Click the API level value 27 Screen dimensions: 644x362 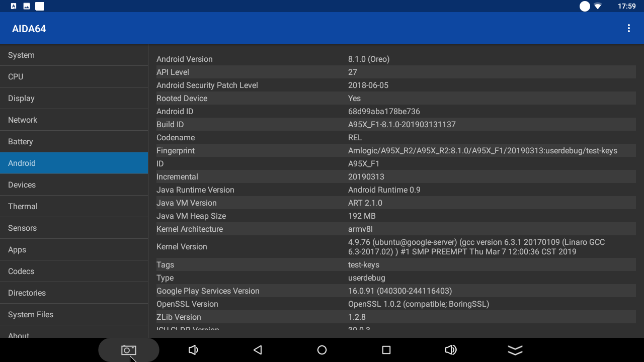pos(353,72)
